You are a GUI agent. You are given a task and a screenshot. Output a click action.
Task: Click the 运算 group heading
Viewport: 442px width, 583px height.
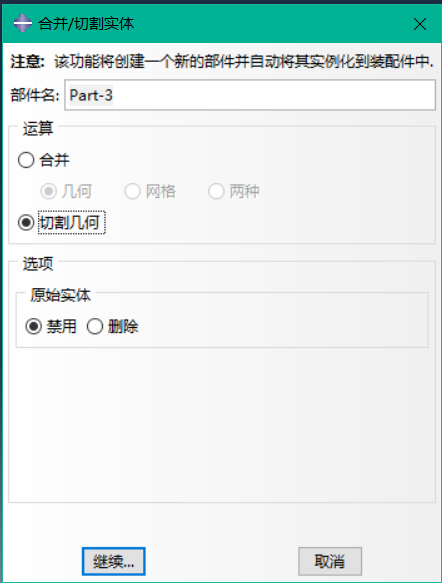tap(38, 129)
